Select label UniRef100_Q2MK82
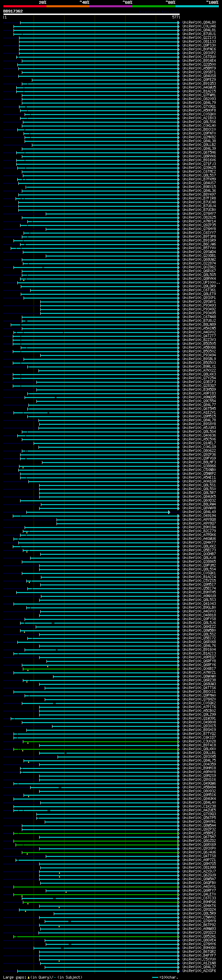Screen dimensions: 222x980 point(199,137)
